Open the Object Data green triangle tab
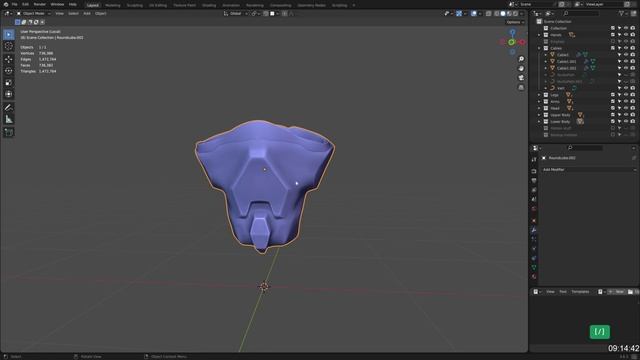640x360 pixels. [534, 267]
